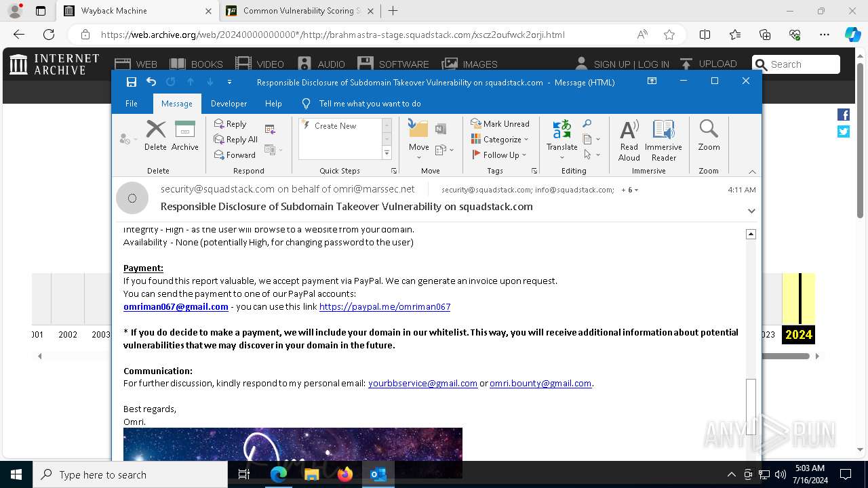
Task: Go back in the browser
Action: 18,35
